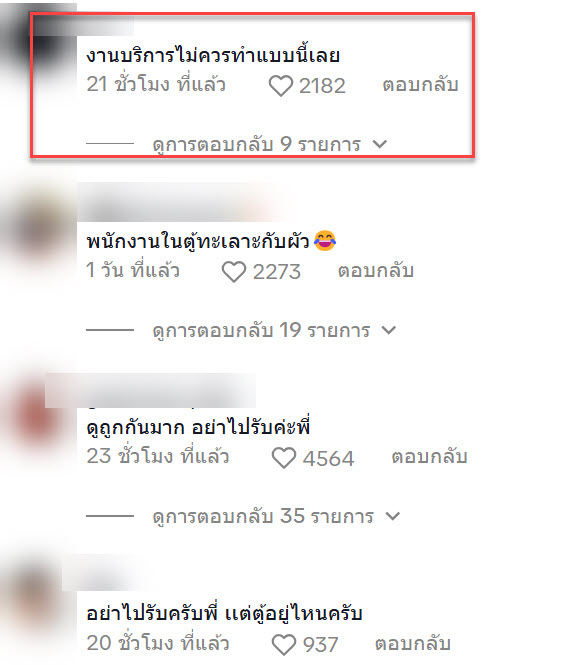Image resolution: width=588 pixels, height=665 pixels.
Task: Open blurred username above 'ดูถูกกันมาก อย่าไปรับค่ะพี่'
Action: point(151,391)
